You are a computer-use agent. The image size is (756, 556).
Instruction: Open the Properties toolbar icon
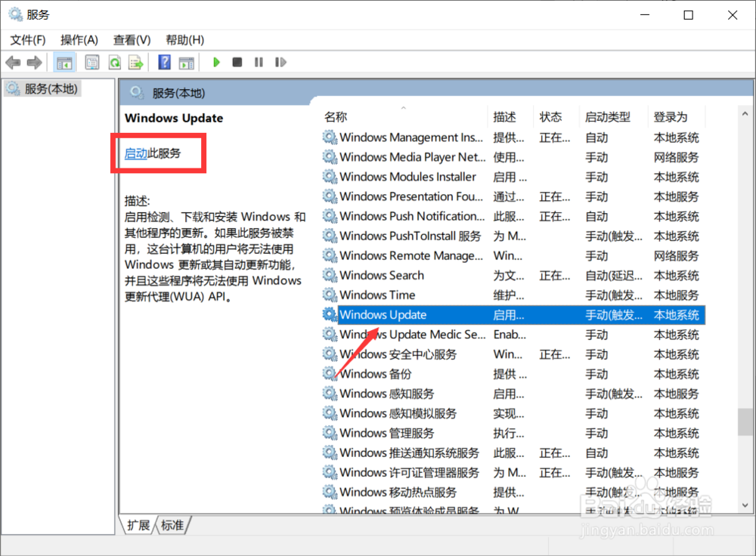(91, 62)
